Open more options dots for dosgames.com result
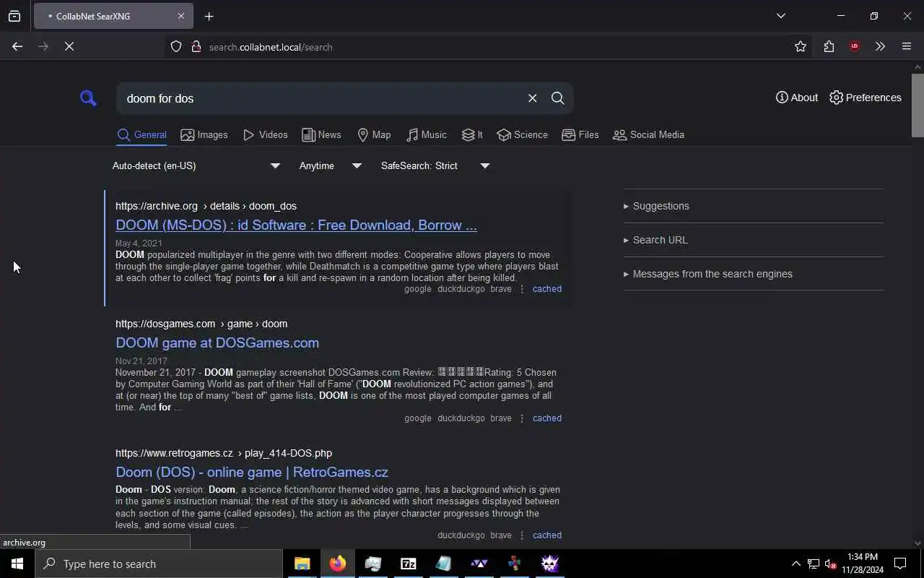The width and height of the screenshot is (924, 578). tap(522, 418)
